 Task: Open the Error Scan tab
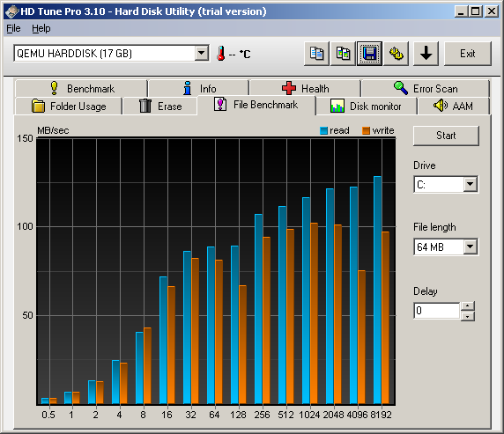pyautogui.click(x=426, y=88)
